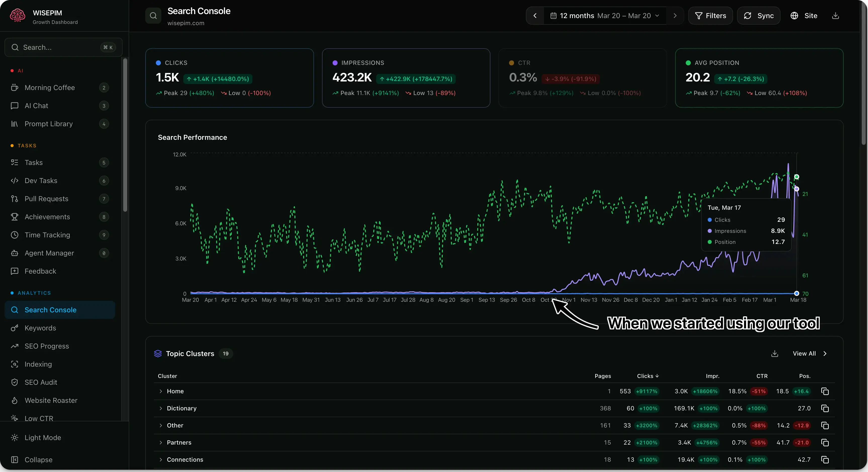Open the Prompt Library icon
868x472 pixels.
click(x=15, y=124)
